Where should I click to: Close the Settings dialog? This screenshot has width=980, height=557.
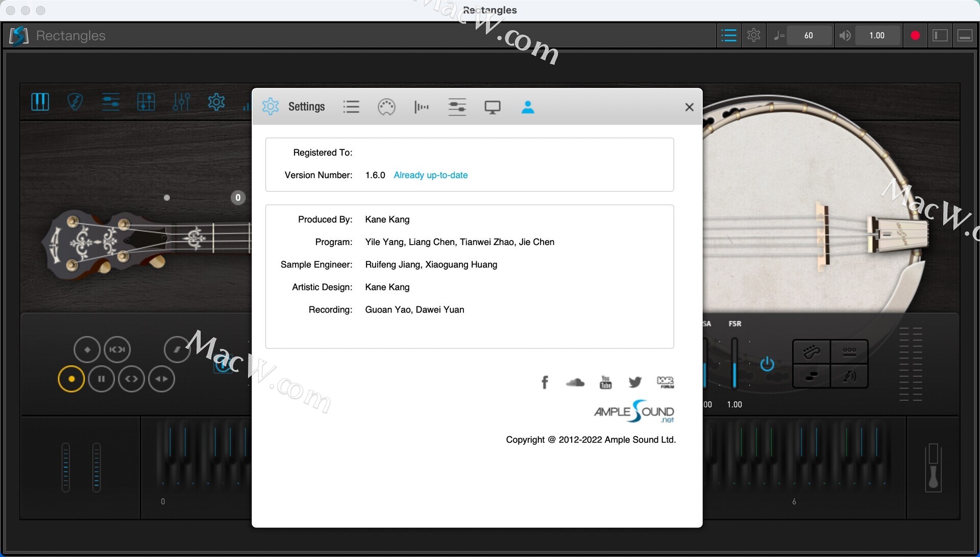[689, 107]
